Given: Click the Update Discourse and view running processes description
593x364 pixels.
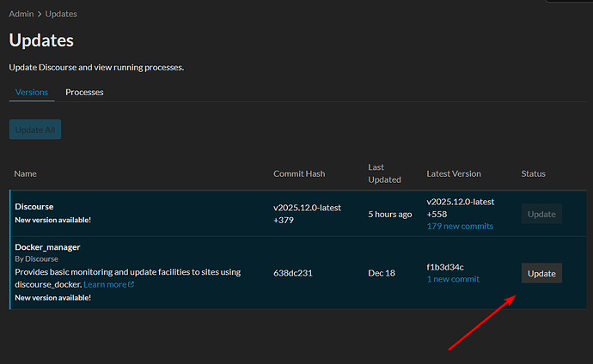Looking at the screenshot, I should (96, 67).
